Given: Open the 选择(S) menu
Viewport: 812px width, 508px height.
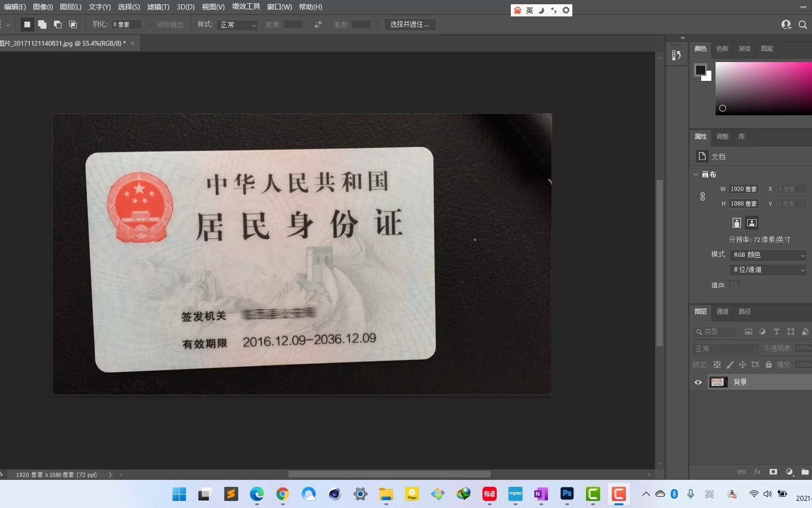Looking at the screenshot, I should pyautogui.click(x=129, y=7).
